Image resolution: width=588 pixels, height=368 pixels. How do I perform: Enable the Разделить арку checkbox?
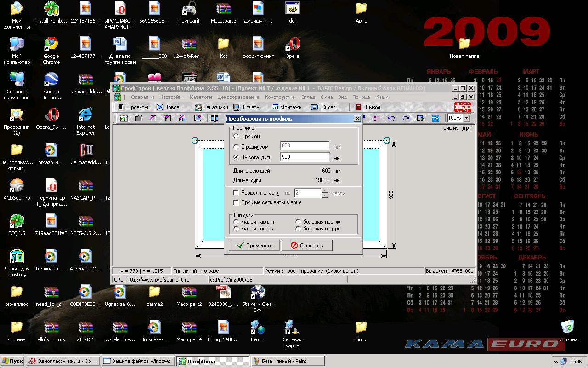(236, 193)
